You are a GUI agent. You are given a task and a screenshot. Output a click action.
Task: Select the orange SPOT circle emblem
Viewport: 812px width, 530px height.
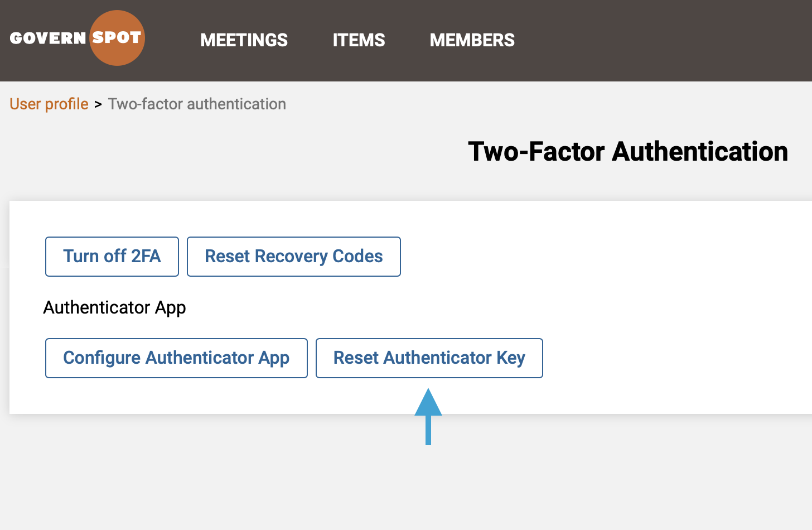[x=117, y=37]
